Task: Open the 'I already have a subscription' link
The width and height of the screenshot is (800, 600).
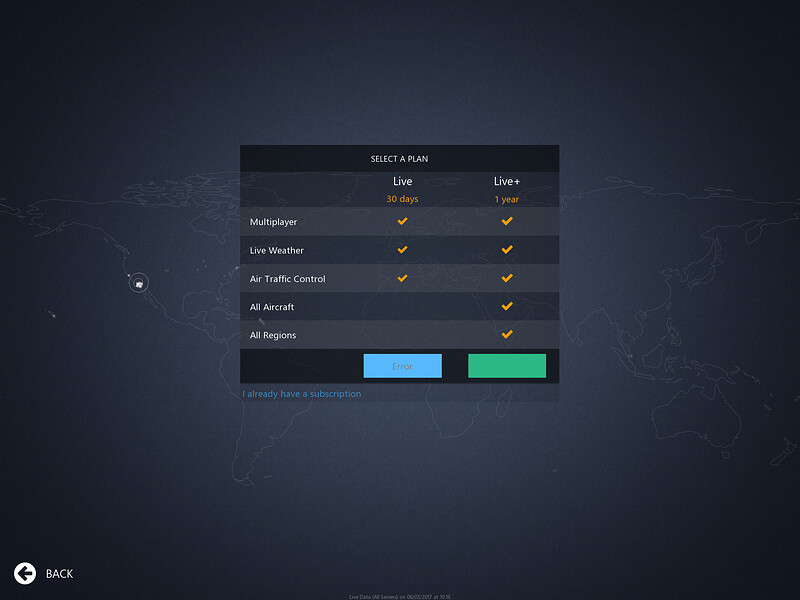Action: (302, 394)
